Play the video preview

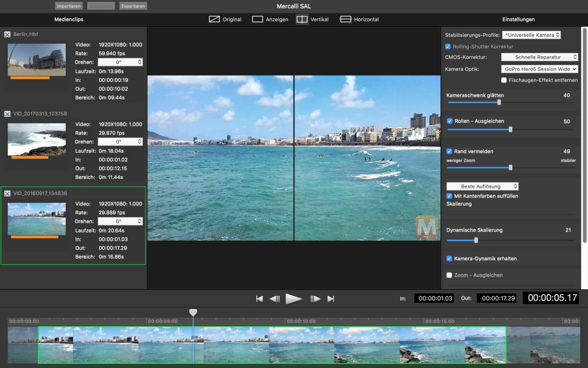point(294,299)
